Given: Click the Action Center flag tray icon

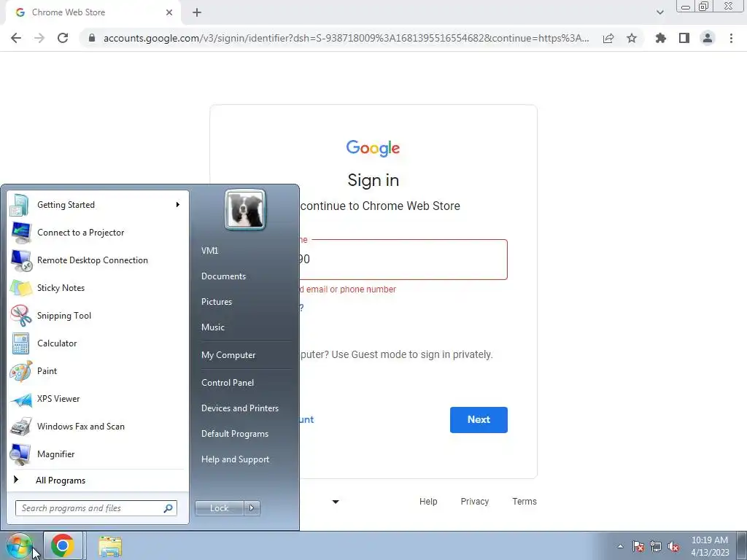Looking at the screenshot, I should pos(638,546).
